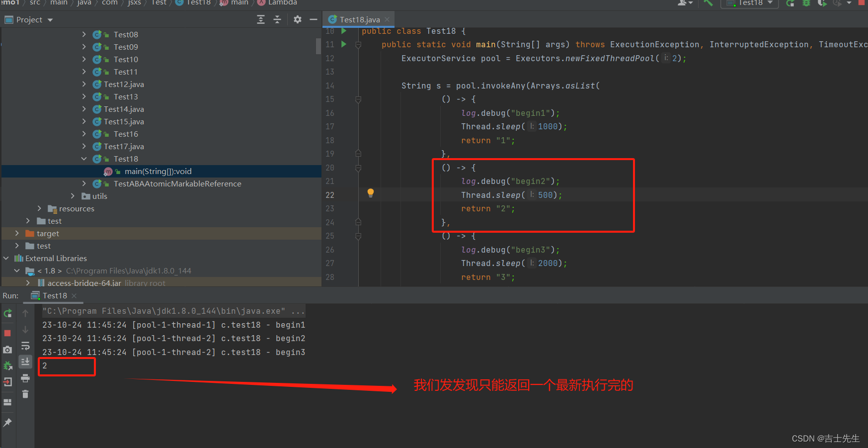
Task: Open Project panel settings with gear icon
Action: point(298,19)
